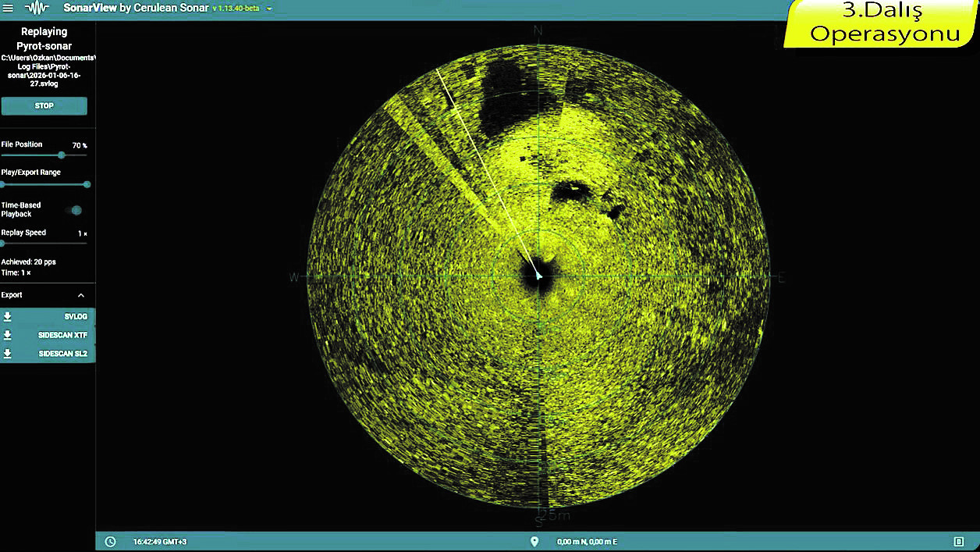Click the Sidescan SL2 download icon

[8, 354]
